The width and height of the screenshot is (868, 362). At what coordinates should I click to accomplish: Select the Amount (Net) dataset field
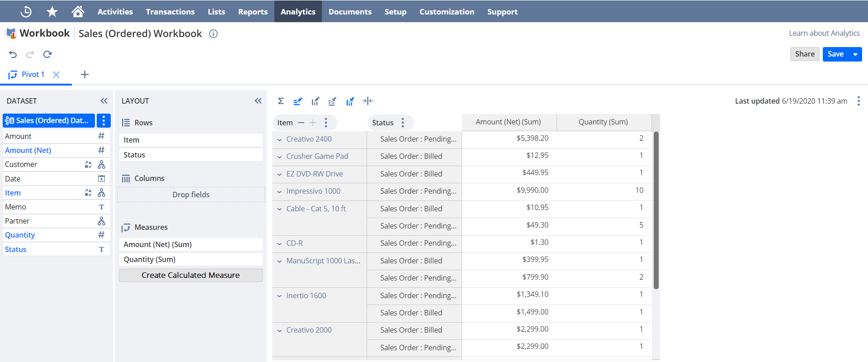(x=57, y=150)
